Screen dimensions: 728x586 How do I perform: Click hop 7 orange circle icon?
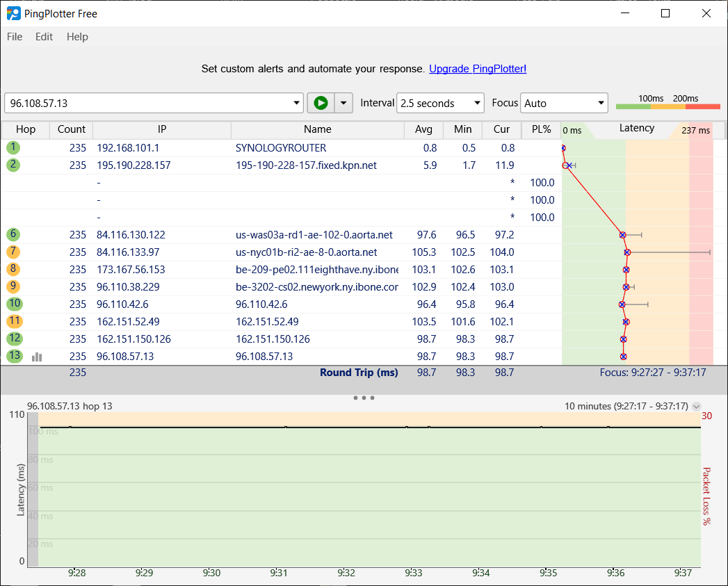[14, 252]
